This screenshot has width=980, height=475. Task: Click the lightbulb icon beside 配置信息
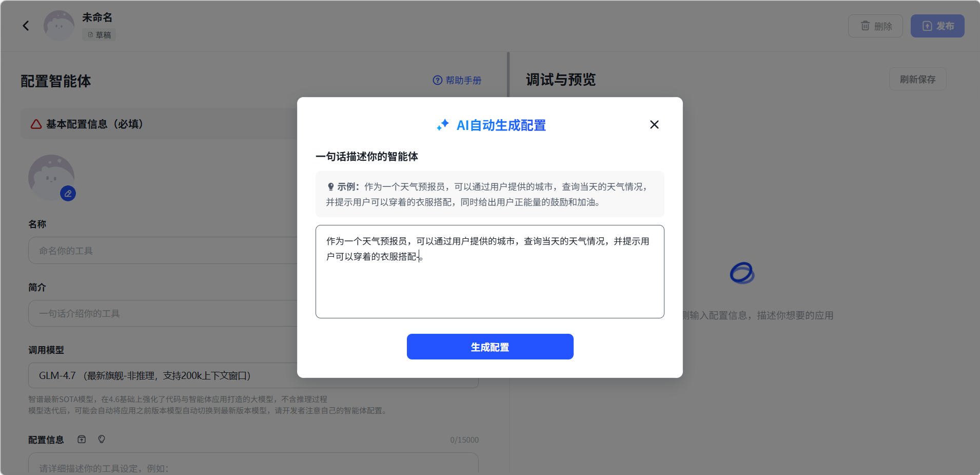click(102, 439)
